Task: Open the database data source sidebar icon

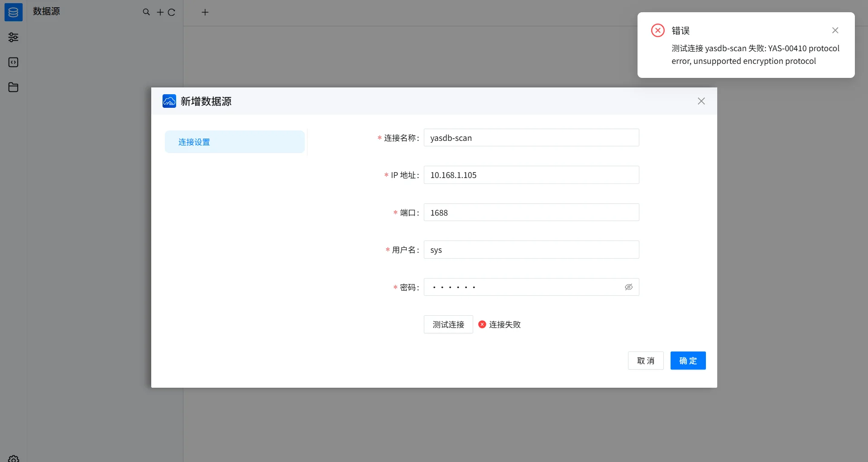Action: pos(13,12)
